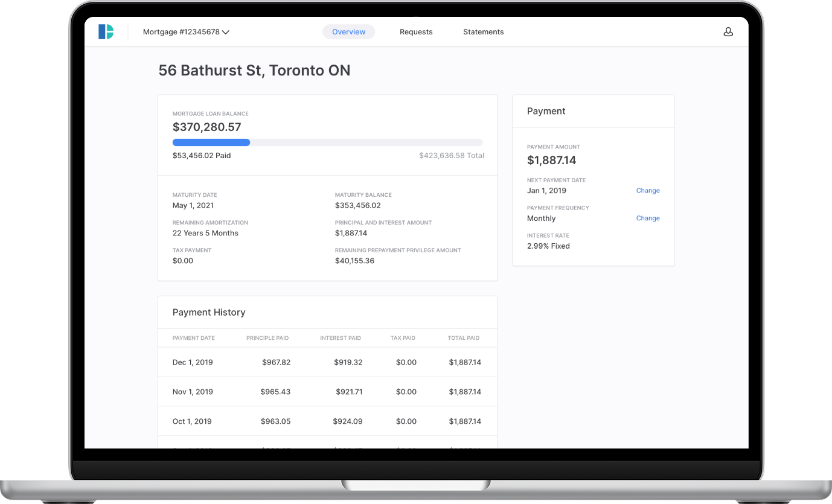Switch to the Requests tab

tap(416, 32)
